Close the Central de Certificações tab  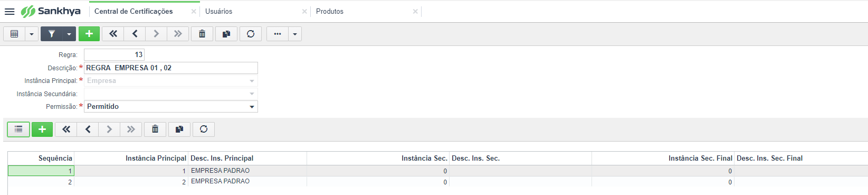[x=194, y=11]
